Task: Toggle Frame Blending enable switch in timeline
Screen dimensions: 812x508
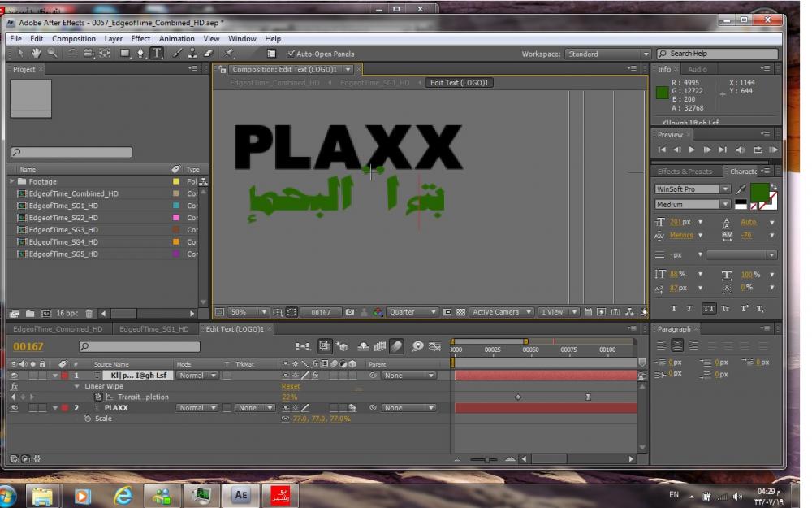Action: 379,346
